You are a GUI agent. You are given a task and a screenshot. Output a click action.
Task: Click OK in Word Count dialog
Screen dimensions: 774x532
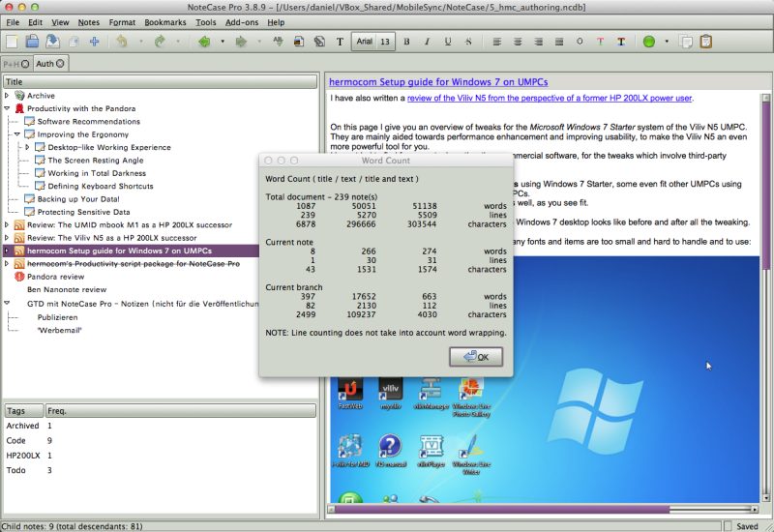pos(476,357)
